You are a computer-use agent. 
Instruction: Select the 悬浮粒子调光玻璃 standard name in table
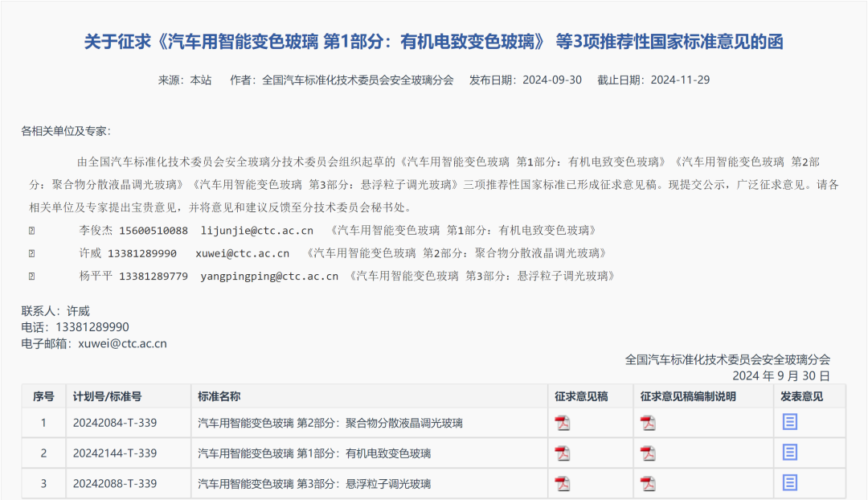(314, 483)
